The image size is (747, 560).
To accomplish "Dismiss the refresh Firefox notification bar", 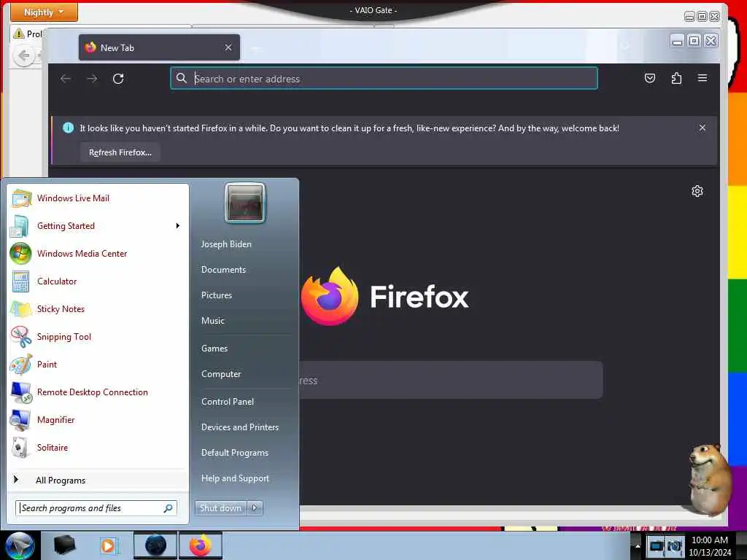I will (703, 128).
